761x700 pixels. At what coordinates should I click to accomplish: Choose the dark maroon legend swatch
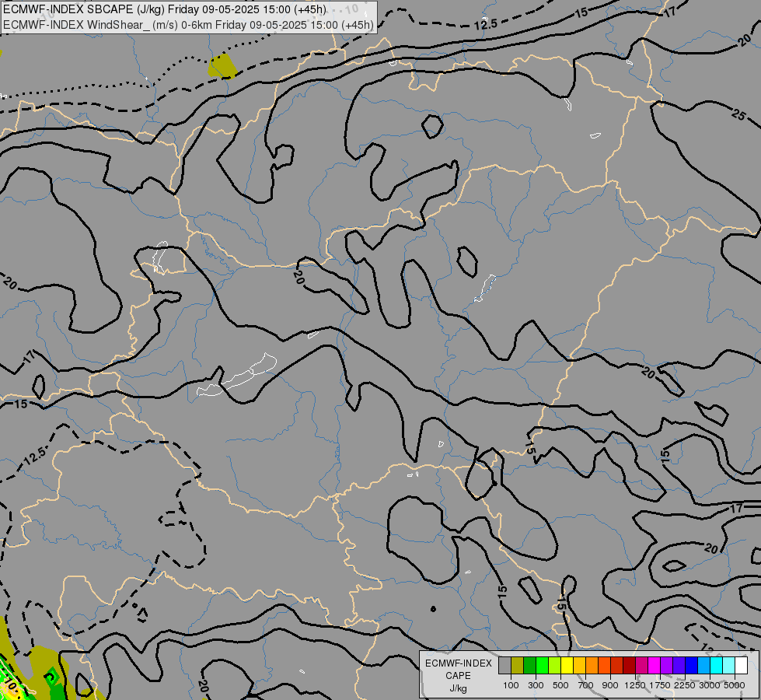pos(630,666)
